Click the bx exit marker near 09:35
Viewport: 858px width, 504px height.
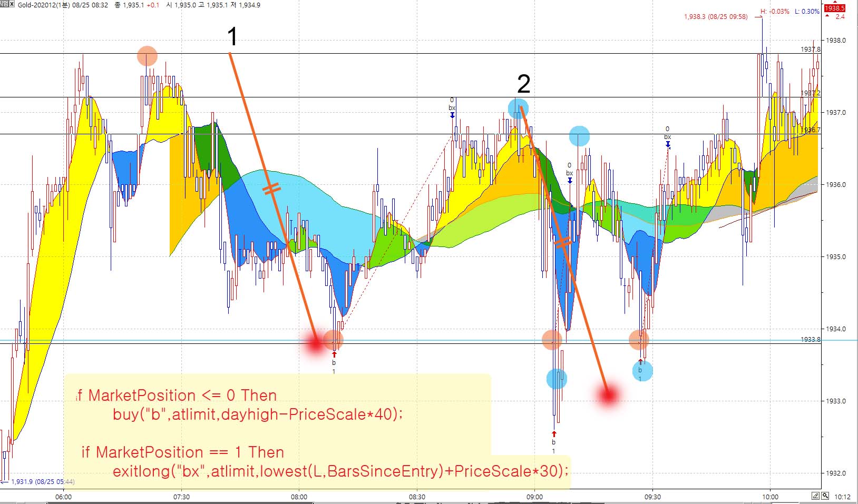pyautogui.click(x=668, y=144)
